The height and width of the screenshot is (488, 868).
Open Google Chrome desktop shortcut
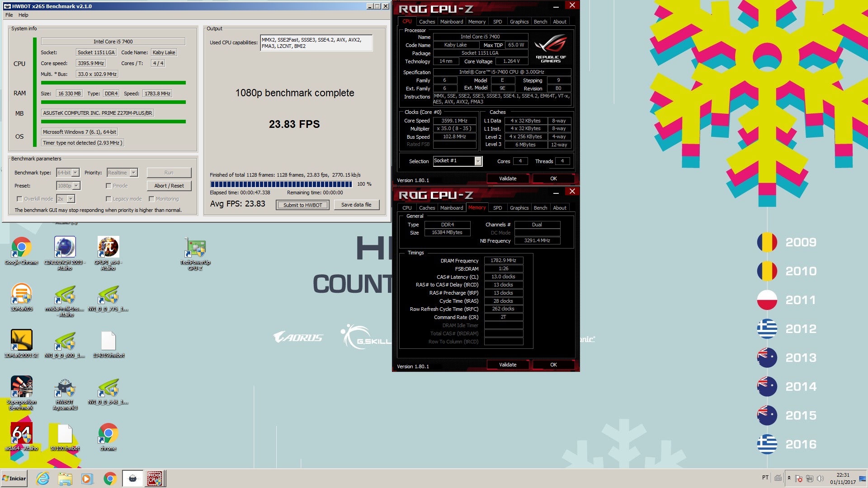pyautogui.click(x=21, y=251)
